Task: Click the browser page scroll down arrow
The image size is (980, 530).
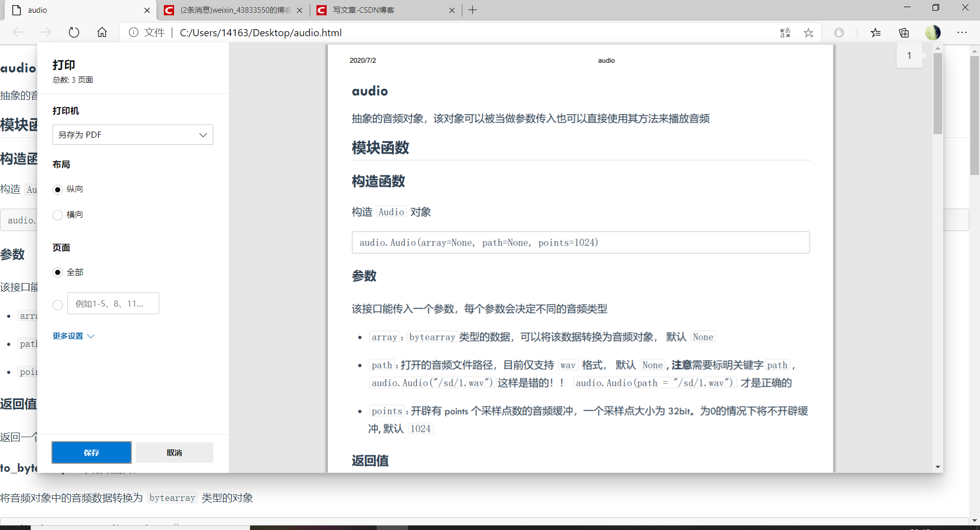Action: pyautogui.click(x=975, y=520)
